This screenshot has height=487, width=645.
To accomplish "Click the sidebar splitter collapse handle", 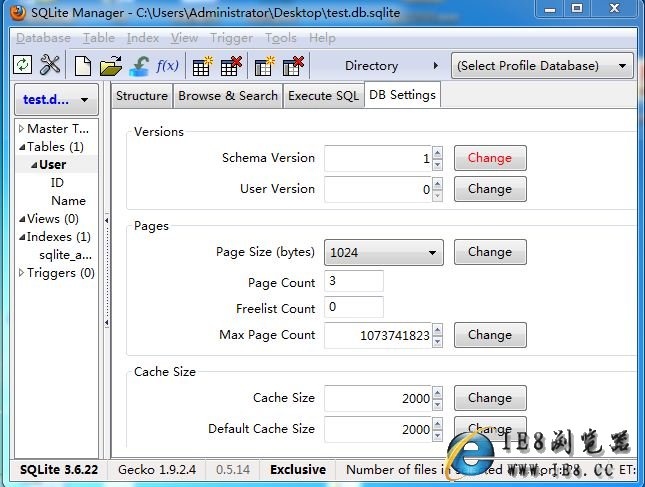I will click(x=107, y=271).
